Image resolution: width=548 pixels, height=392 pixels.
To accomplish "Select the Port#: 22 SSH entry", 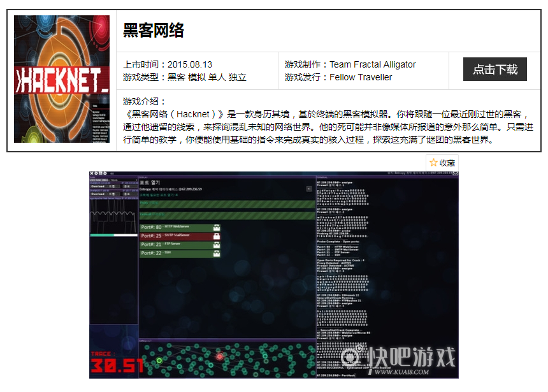I will click(x=180, y=254).
